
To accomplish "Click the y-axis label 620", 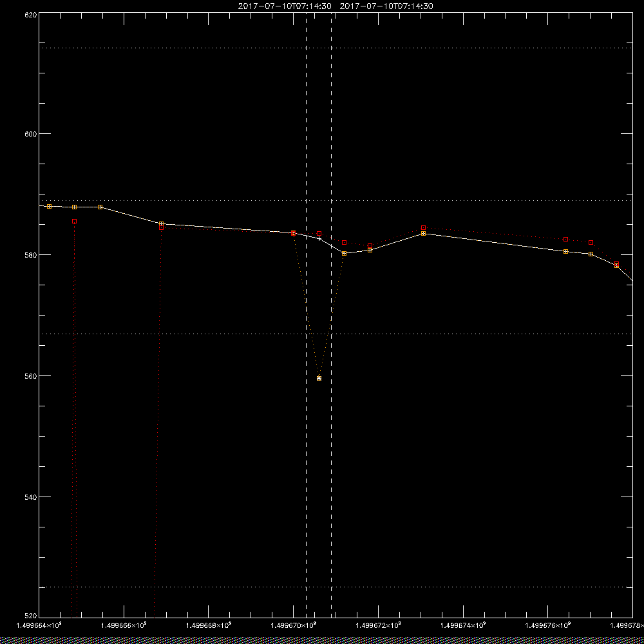I will (31, 15).
